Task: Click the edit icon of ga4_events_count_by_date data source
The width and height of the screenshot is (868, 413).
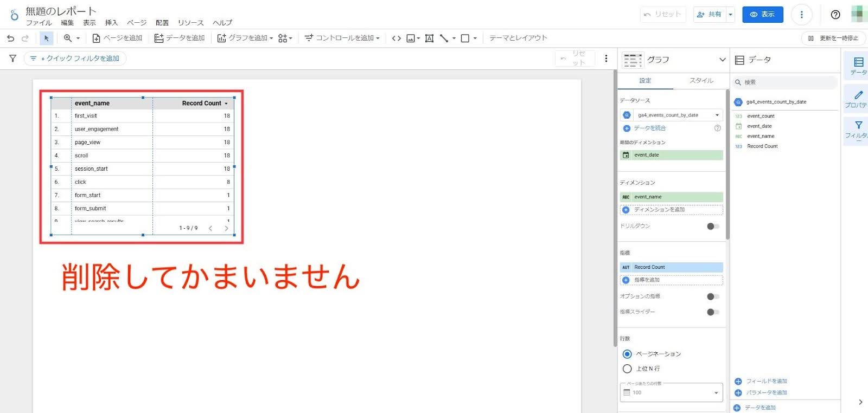Action: click(627, 115)
